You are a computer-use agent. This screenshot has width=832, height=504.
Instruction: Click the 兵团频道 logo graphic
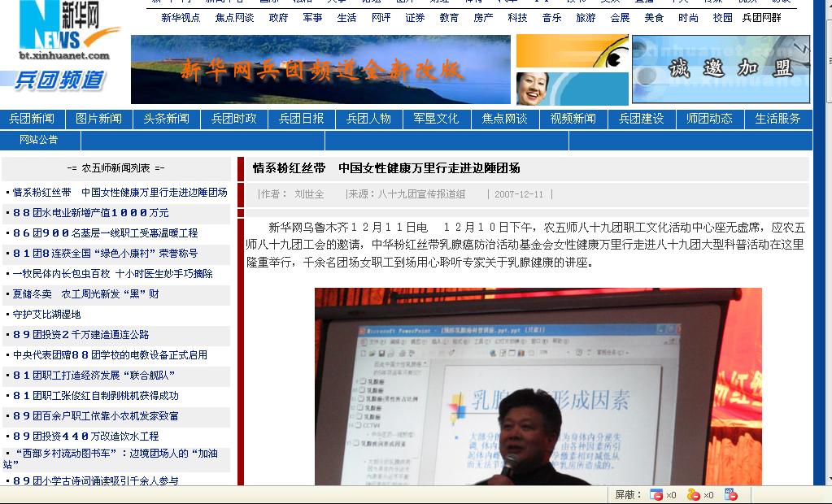[59, 80]
